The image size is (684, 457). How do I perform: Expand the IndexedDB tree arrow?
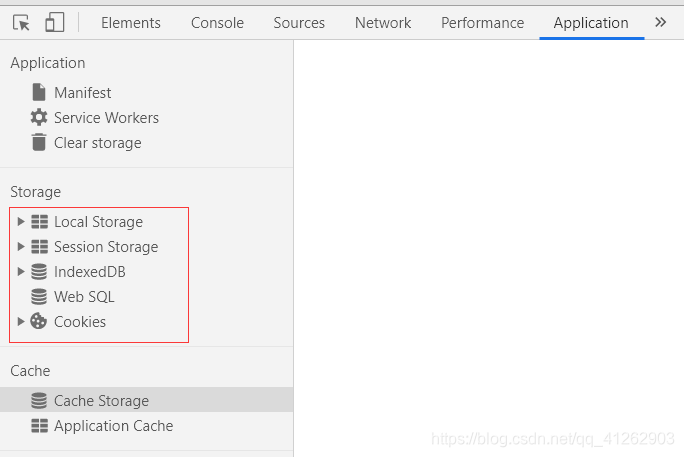pos(21,272)
